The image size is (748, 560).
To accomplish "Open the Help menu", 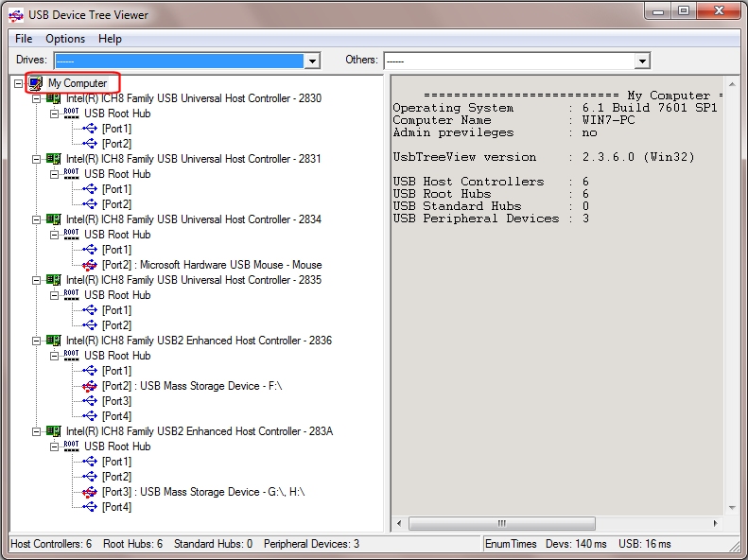I will tap(110, 39).
